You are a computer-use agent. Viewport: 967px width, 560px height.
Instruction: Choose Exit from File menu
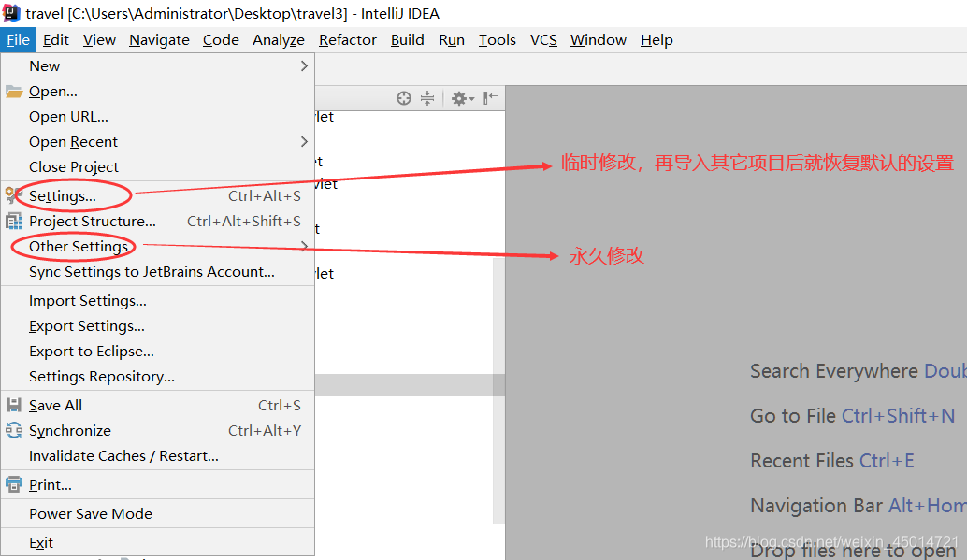[x=158, y=543]
